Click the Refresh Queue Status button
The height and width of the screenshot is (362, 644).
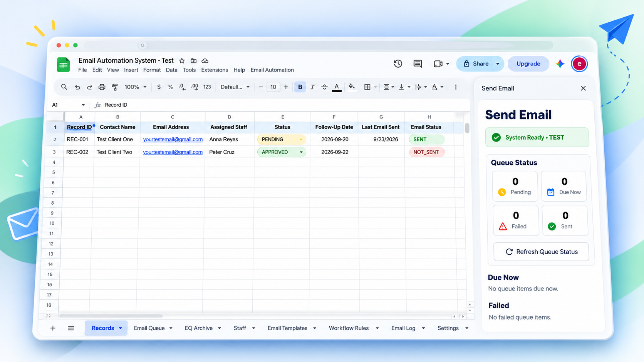[x=541, y=252]
